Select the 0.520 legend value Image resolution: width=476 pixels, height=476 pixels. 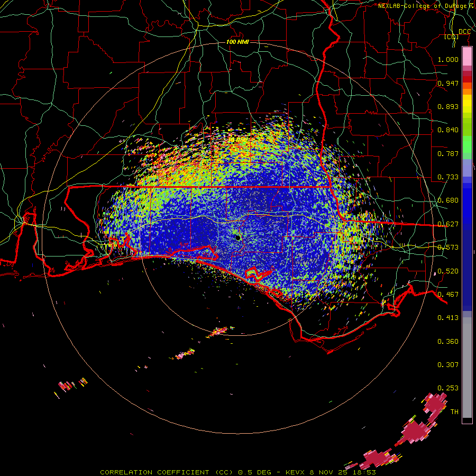(x=448, y=271)
